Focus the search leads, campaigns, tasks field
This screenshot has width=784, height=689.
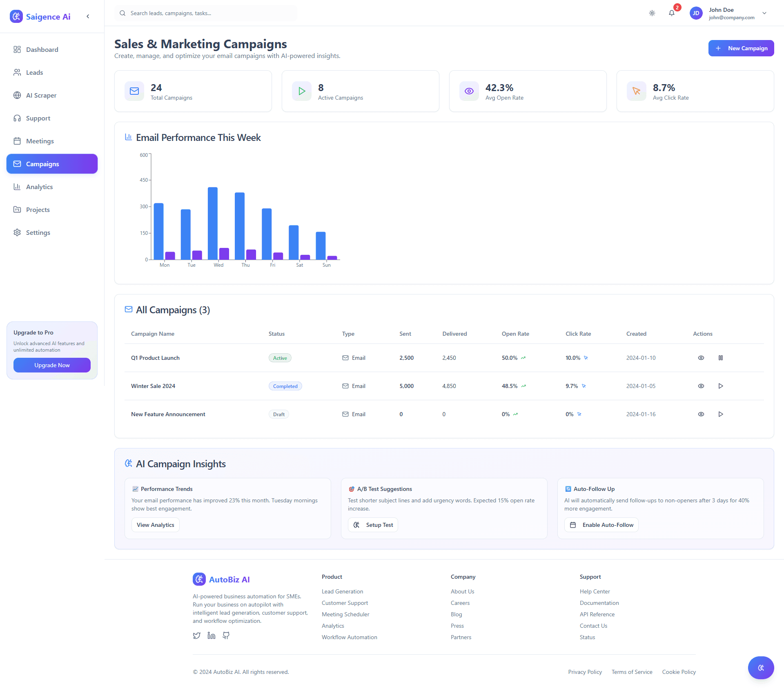click(206, 13)
